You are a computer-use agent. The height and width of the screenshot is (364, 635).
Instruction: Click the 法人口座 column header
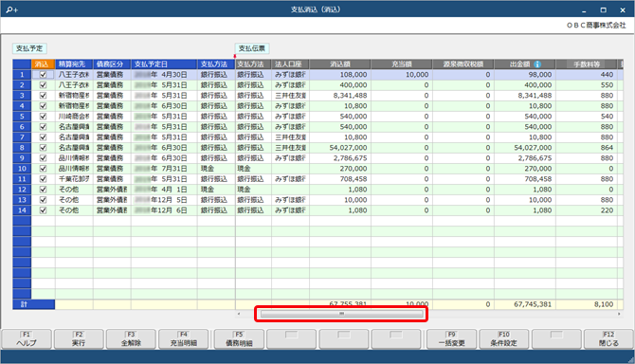(290, 64)
